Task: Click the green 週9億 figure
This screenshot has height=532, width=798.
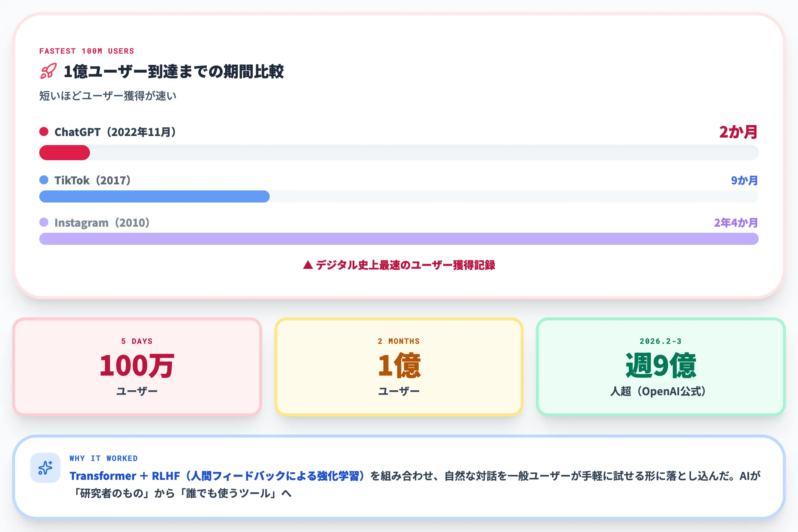Action: (660, 365)
